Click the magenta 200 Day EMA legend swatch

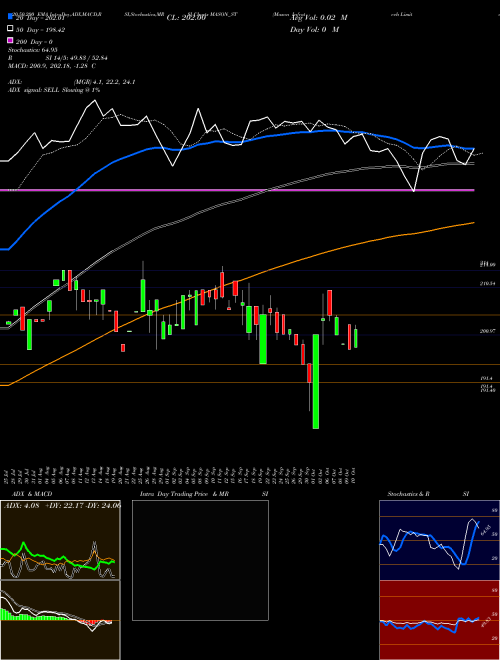(x=10, y=41)
